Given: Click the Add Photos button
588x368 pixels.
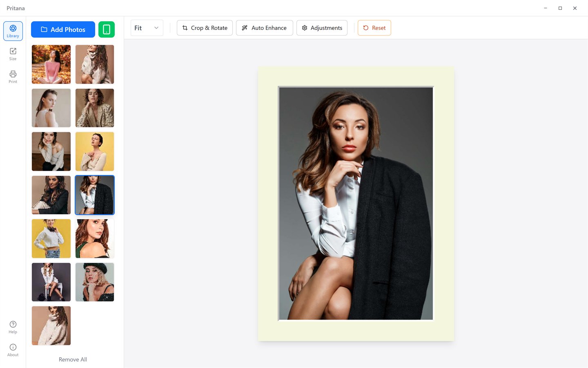Looking at the screenshot, I should 63,29.
